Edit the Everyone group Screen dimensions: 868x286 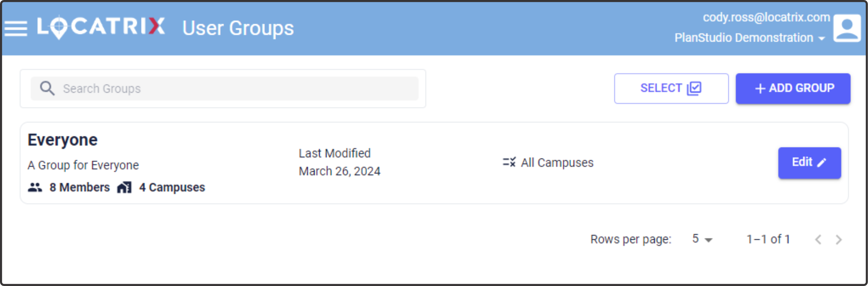(809, 163)
